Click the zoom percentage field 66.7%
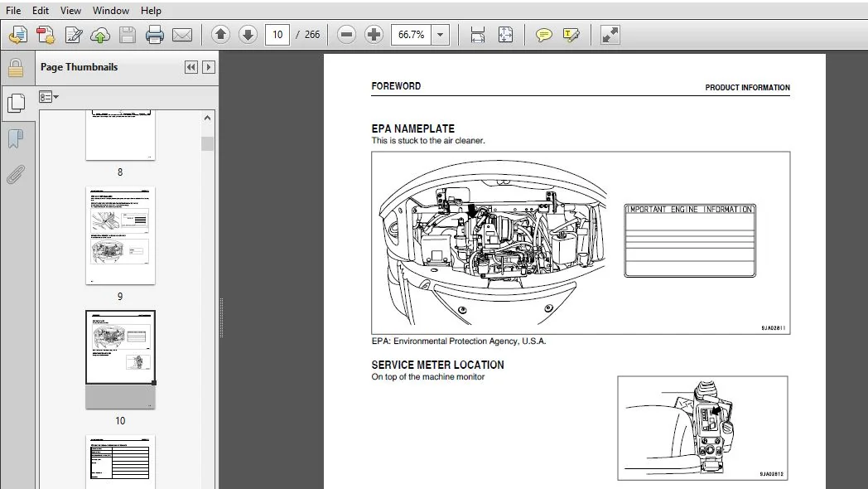 point(411,35)
